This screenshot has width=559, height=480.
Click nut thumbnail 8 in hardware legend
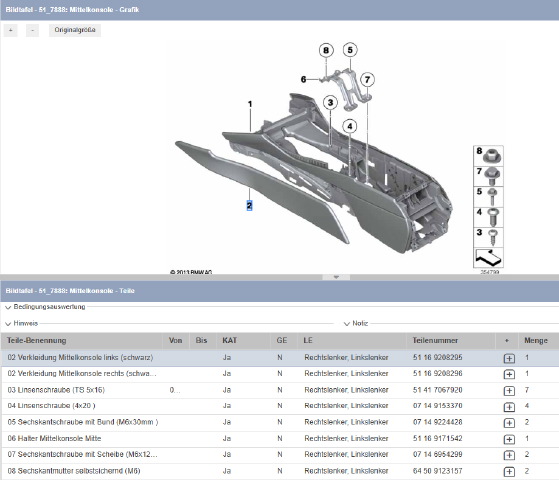point(488,155)
